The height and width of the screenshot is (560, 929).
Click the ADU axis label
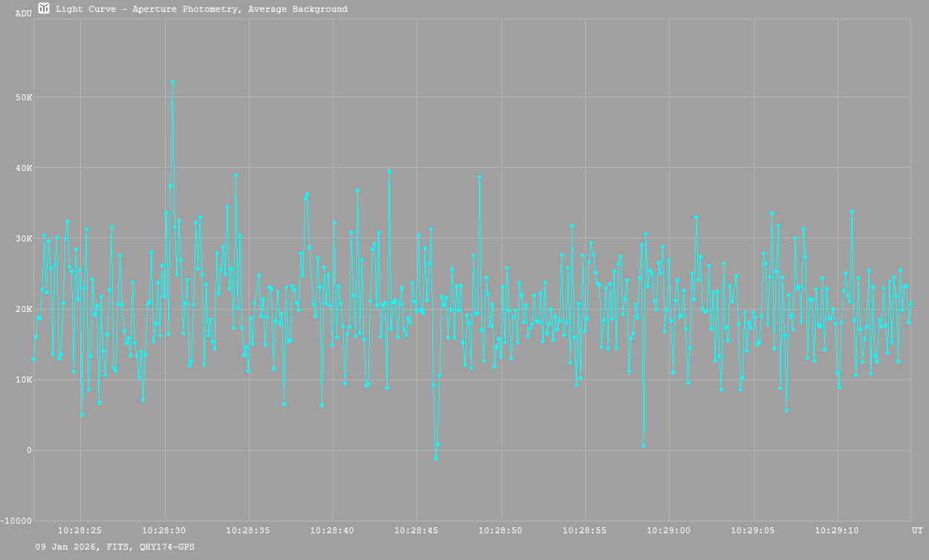pos(23,13)
